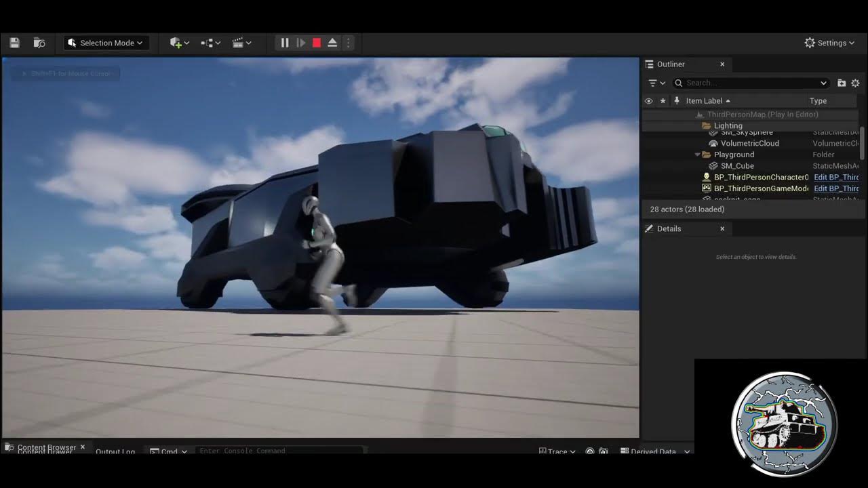The image size is (868, 488).
Task: Click the Eject button in the toolbar
Action: (x=332, y=42)
